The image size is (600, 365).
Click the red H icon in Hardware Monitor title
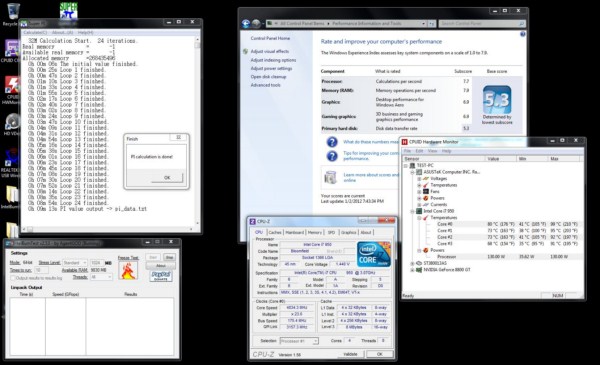coord(404,142)
